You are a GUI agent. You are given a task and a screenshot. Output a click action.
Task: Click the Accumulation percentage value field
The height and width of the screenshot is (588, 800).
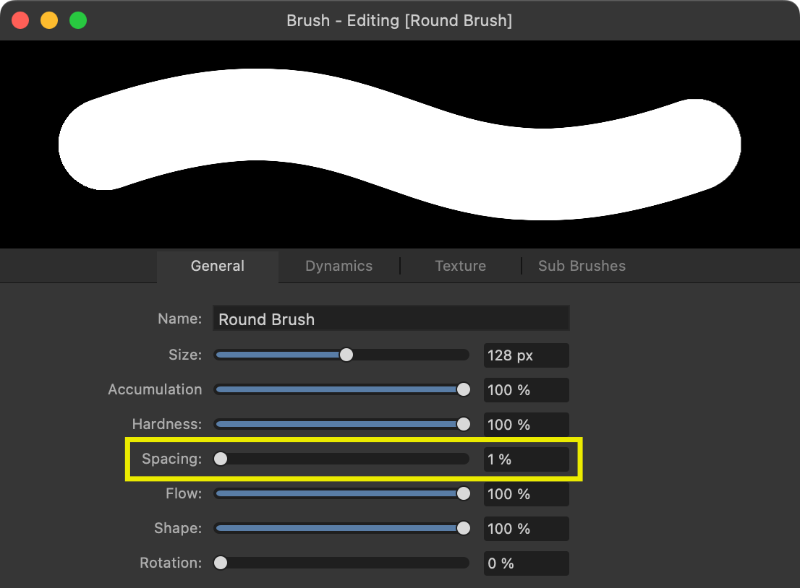click(526, 389)
